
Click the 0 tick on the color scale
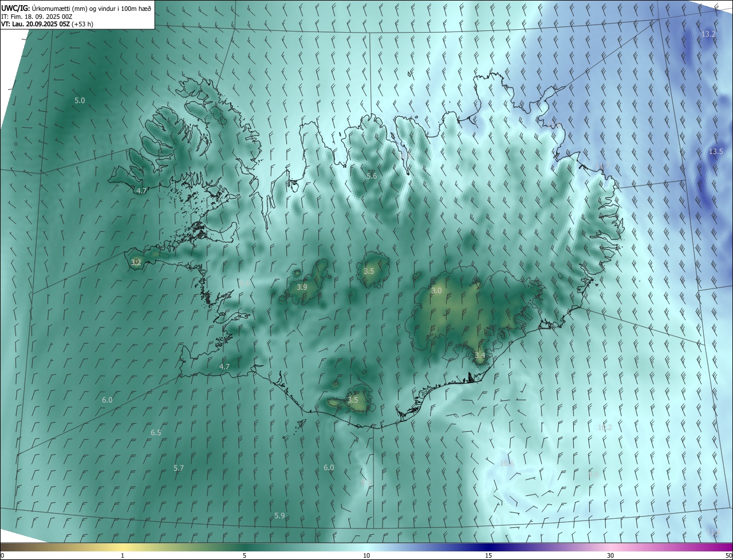point(2,555)
